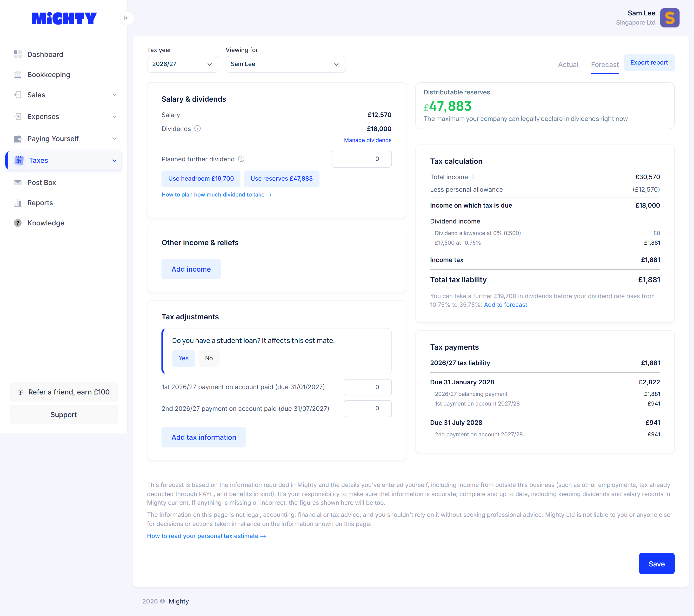The height and width of the screenshot is (616, 694).
Task: Collapse the Taxes menu chevron
Action: [114, 161]
